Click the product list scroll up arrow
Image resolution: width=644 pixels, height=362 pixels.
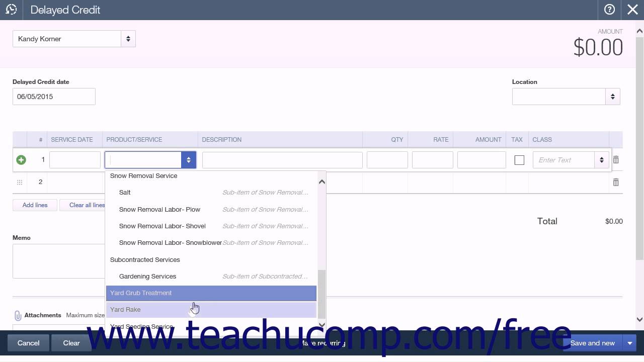click(322, 182)
